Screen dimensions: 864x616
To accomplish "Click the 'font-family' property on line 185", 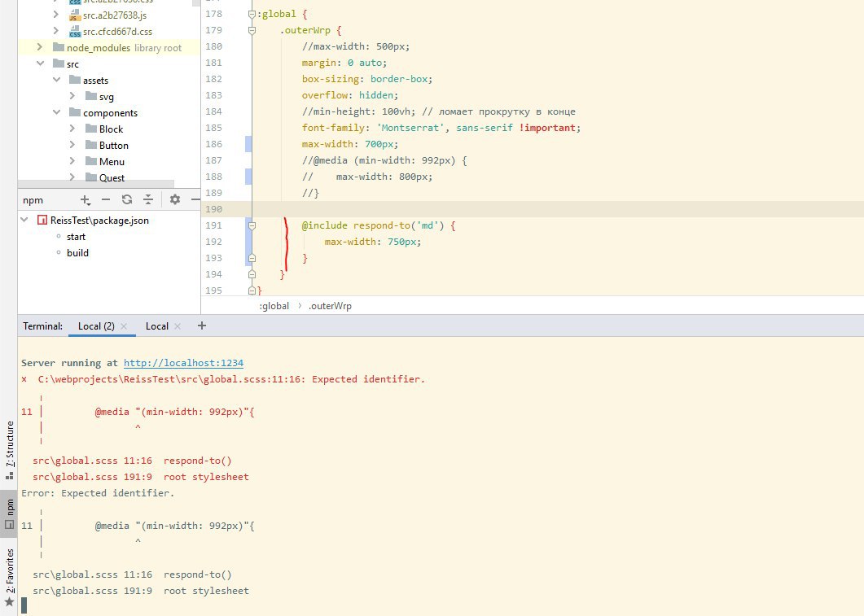I will (x=332, y=128).
